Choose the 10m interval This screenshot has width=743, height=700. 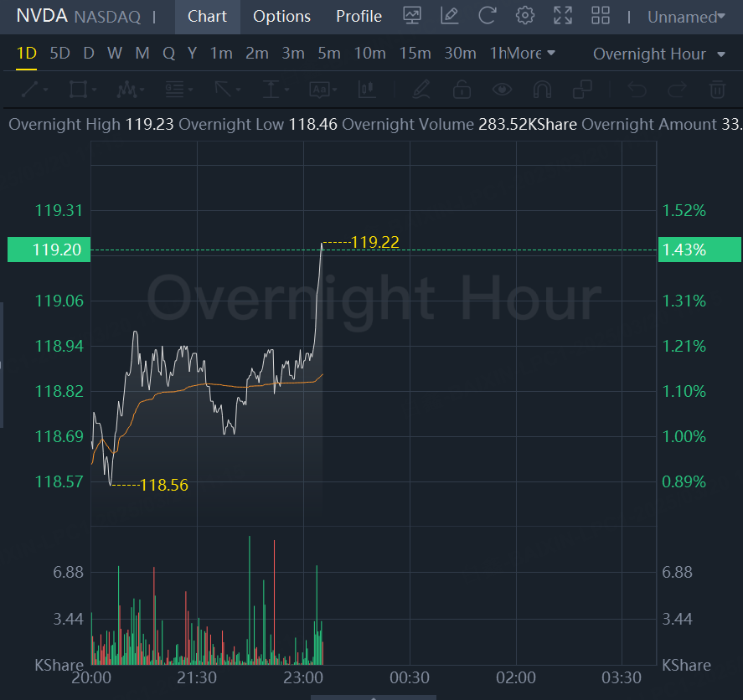coord(370,53)
